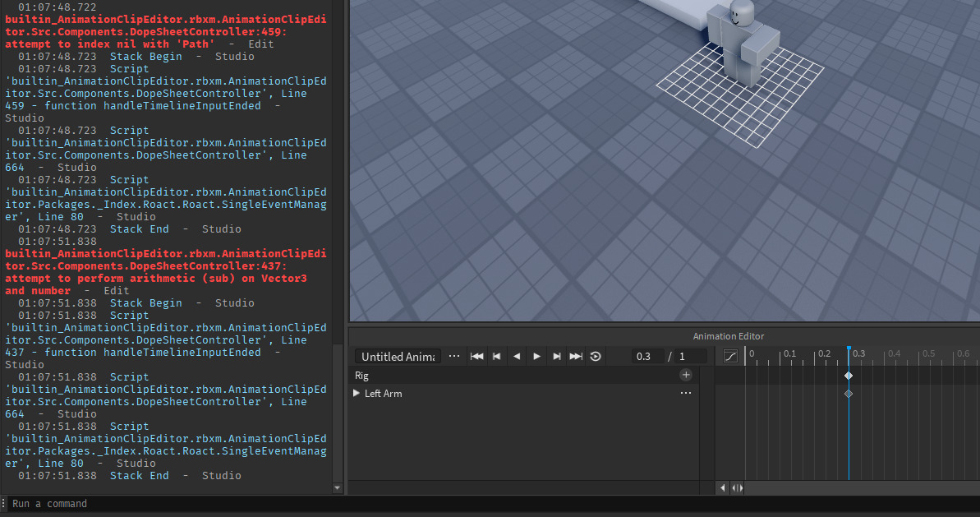The width and height of the screenshot is (980, 517).
Task: Select the Rig summary keyframe diamond
Action: [x=849, y=376]
